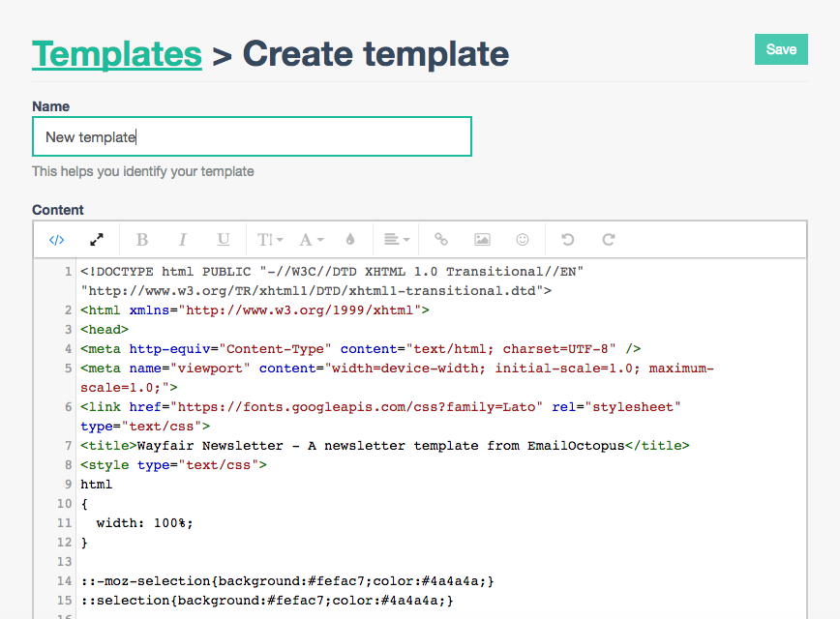The image size is (840, 619).
Task: Open the emoticon picker
Action: 522,240
